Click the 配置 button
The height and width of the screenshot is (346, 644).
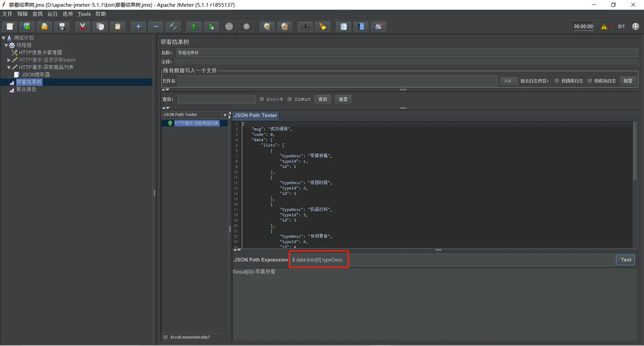pyautogui.click(x=628, y=81)
